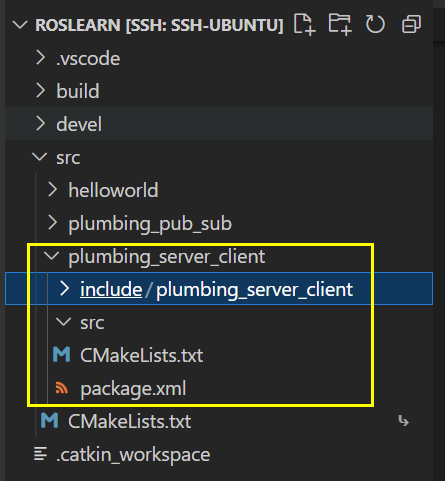Expand the helloworld package chevron
Screen dimensions: 445x481
tap(53, 190)
